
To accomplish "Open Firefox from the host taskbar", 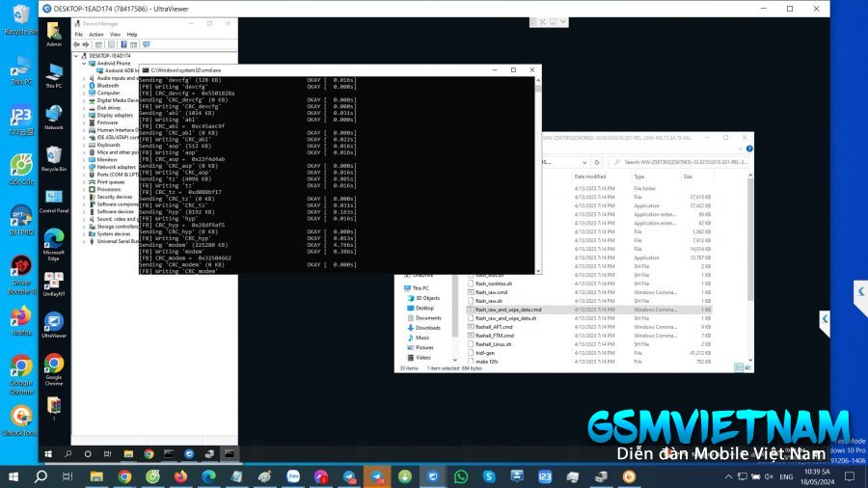I will [180, 476].
